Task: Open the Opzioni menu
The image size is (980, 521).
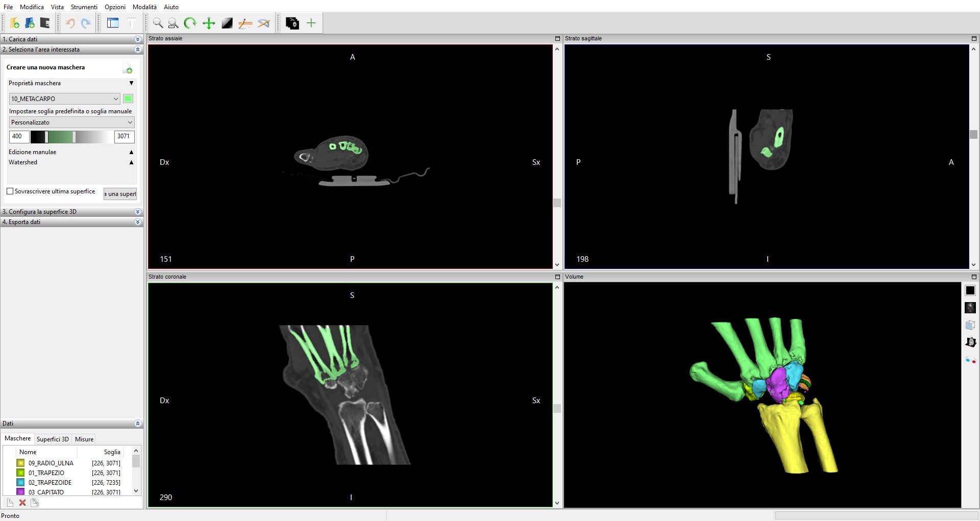Action: point(115,7)
